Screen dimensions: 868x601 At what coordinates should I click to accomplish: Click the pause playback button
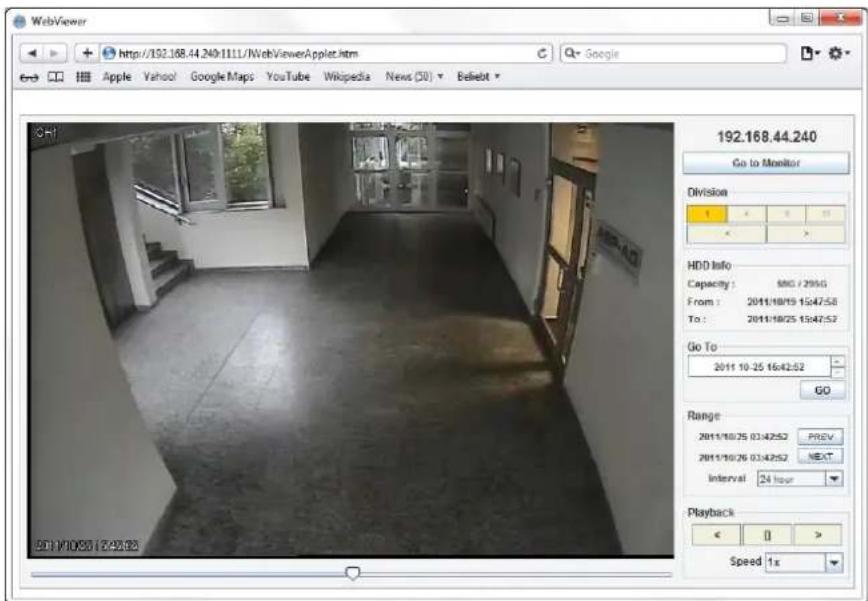[767, 535]
